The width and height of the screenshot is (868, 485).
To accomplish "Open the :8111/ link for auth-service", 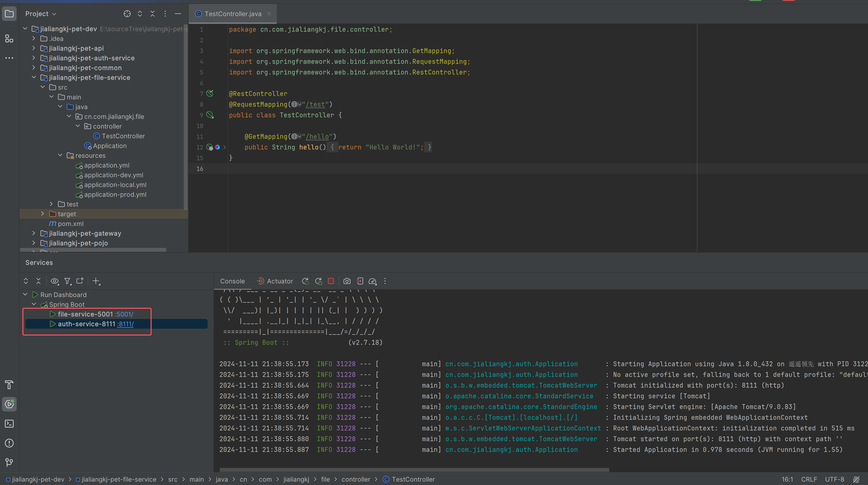I will [x=125, y=324].
